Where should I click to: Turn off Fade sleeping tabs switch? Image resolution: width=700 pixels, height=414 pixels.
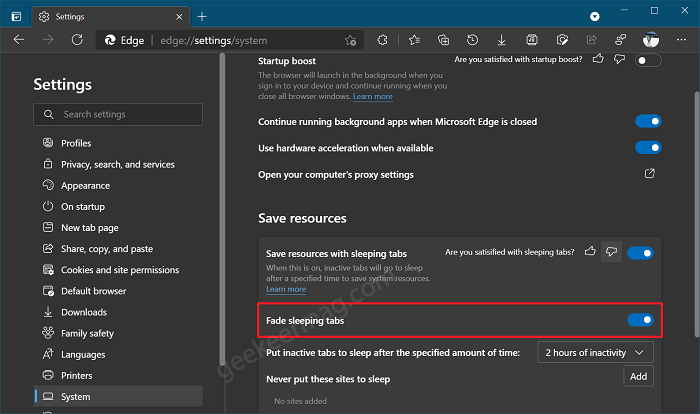pyautogui.click(x=640, y=320)
